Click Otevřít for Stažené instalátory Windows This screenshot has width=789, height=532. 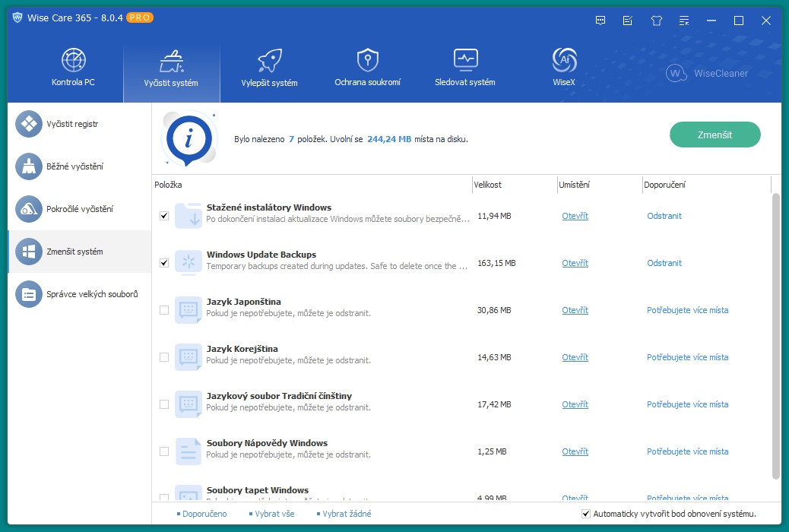point(575,216)
